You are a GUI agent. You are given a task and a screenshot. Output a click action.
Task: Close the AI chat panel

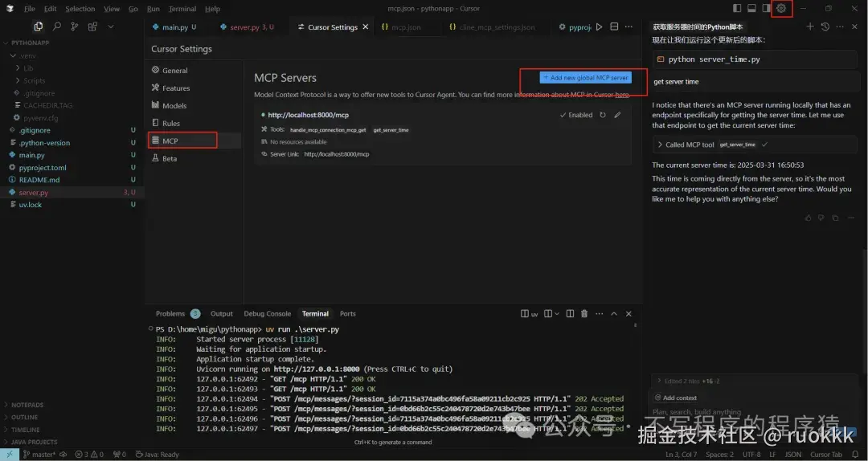tap(854, 27)
